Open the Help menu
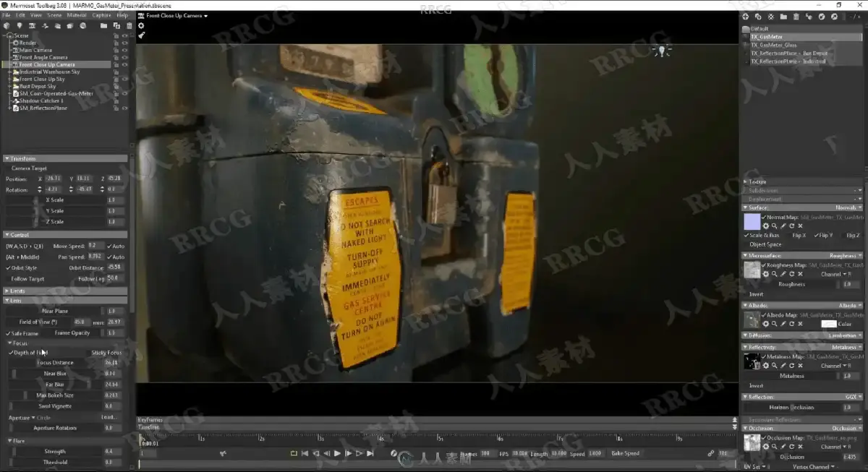The height and width of the screenshot is (472, 868). coord(122,15)
